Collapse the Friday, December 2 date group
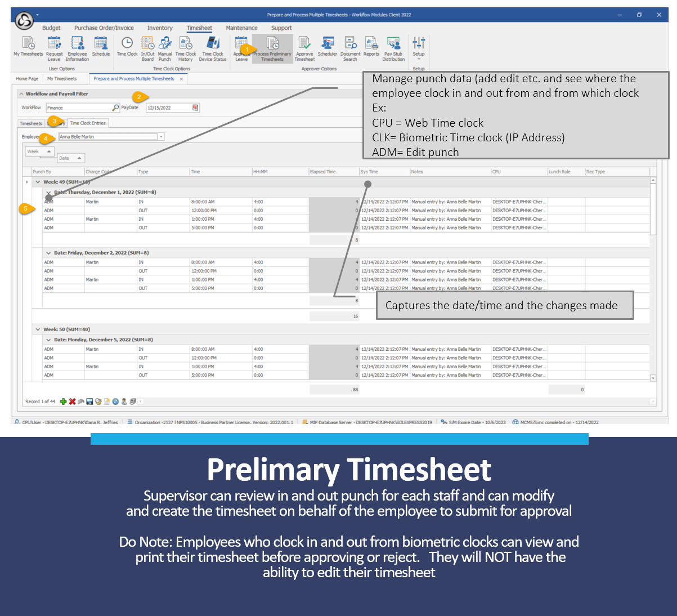 point(48,253)
